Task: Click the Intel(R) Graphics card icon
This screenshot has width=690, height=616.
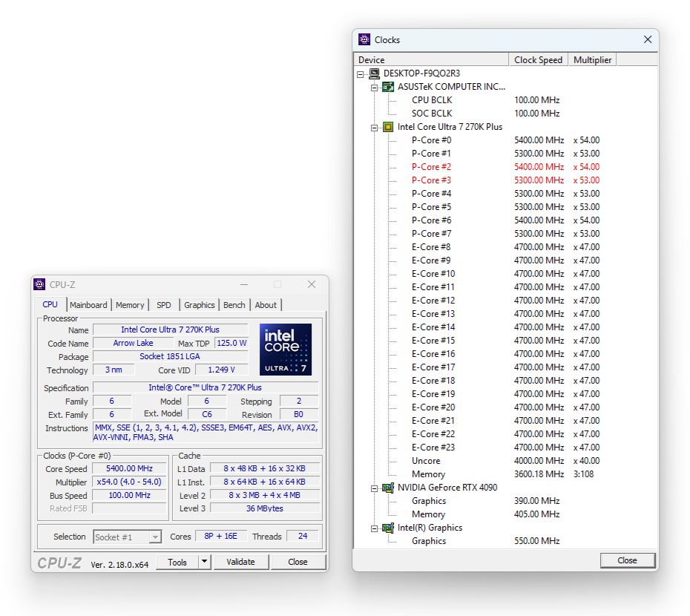Action: [x=388, y=528]
